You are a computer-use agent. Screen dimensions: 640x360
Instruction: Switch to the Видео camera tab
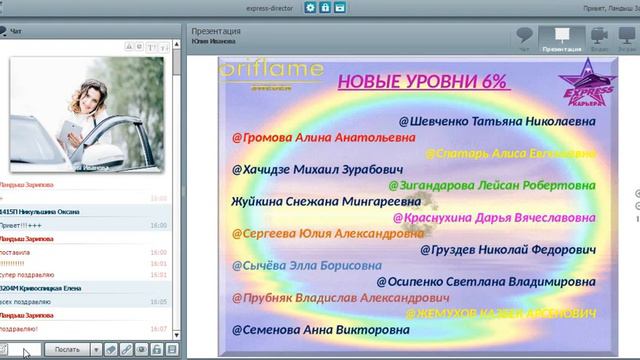(x=600, y=39)
